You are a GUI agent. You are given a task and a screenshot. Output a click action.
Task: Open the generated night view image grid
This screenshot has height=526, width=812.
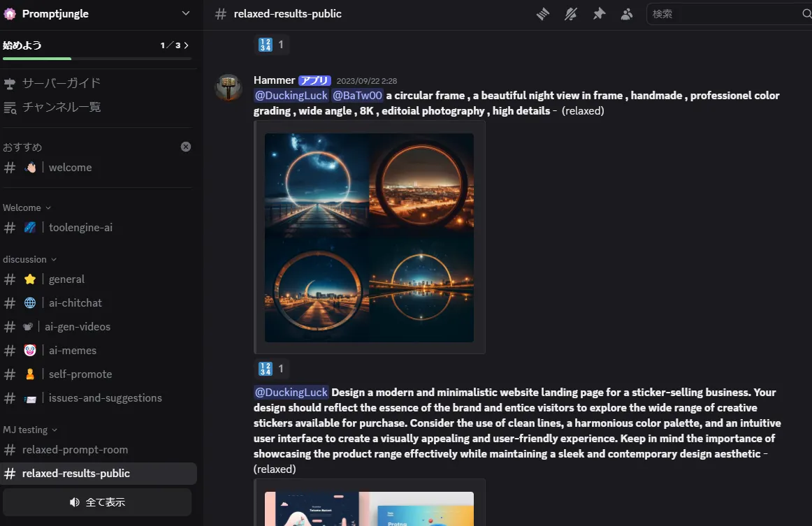(x=369, y=238)
